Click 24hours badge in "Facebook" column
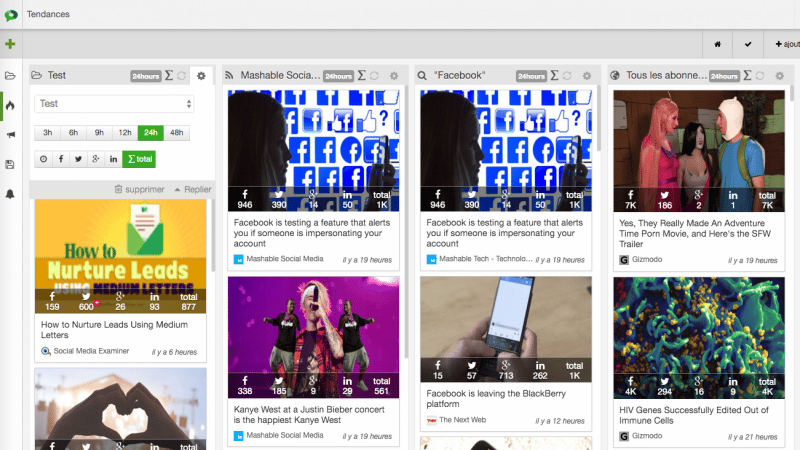The width and height of the screenshot is (800, 450). point(531,76)
